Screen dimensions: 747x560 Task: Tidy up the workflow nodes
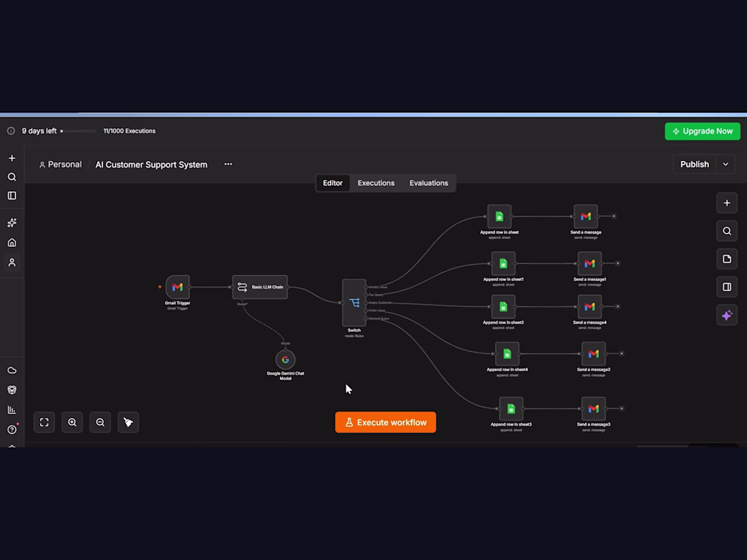[128, 422]
